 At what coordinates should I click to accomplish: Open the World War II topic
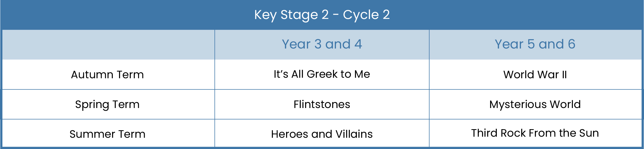tap(535, 74)
